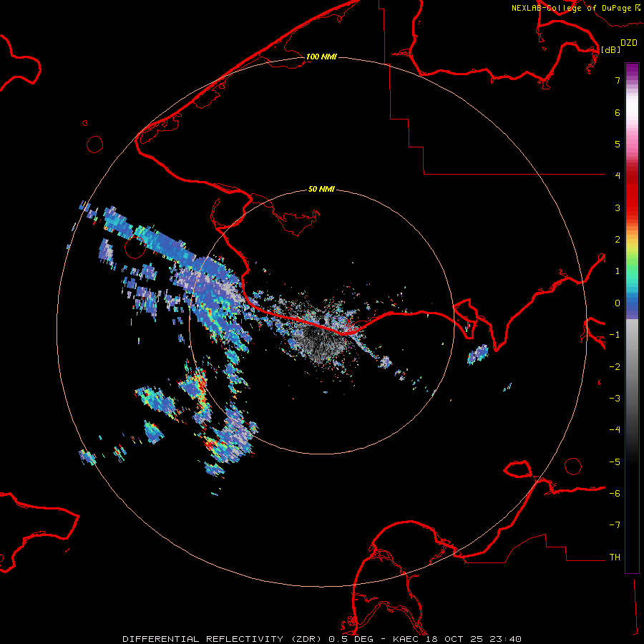Click the 0 dB tick label

pos(618,303)
